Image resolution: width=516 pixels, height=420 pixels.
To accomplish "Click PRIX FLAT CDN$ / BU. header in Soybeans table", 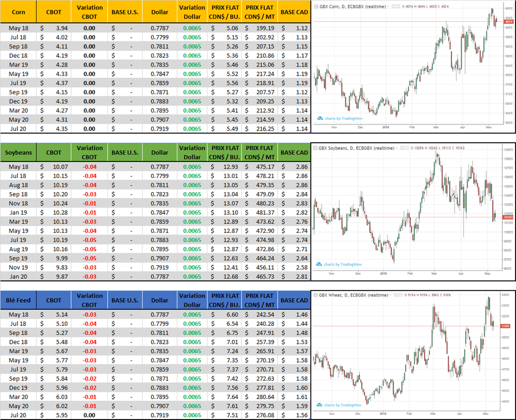I will click(x=225, y=152).
